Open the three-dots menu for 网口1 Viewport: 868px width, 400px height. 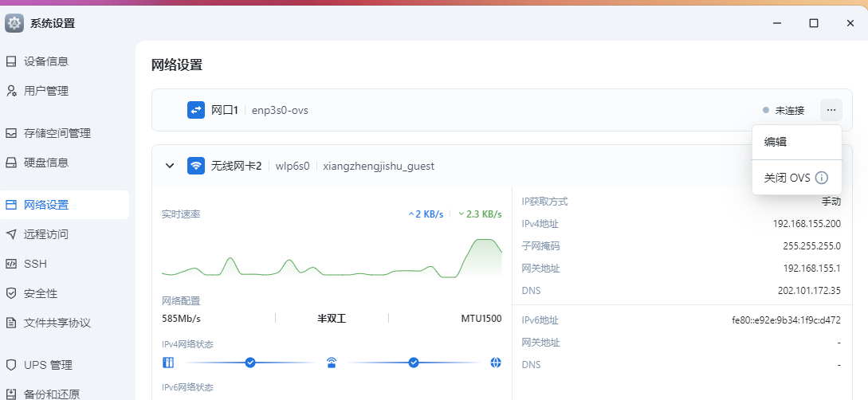831,110
